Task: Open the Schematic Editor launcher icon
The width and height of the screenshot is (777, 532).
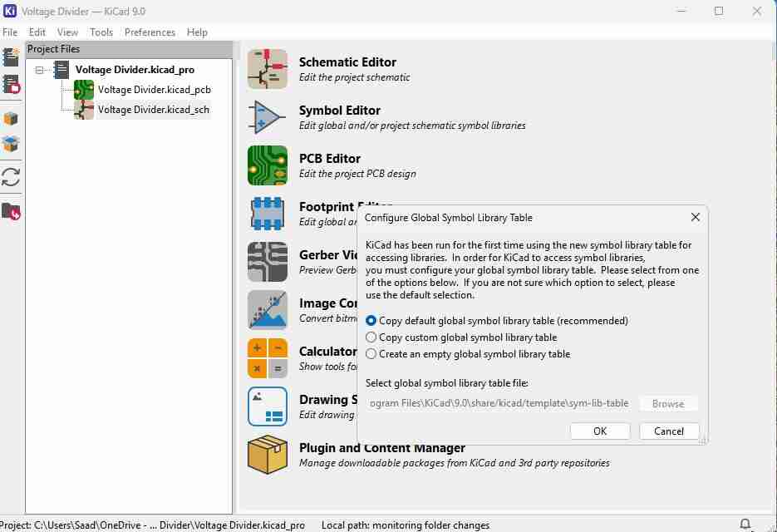Action: click(268, 69)
